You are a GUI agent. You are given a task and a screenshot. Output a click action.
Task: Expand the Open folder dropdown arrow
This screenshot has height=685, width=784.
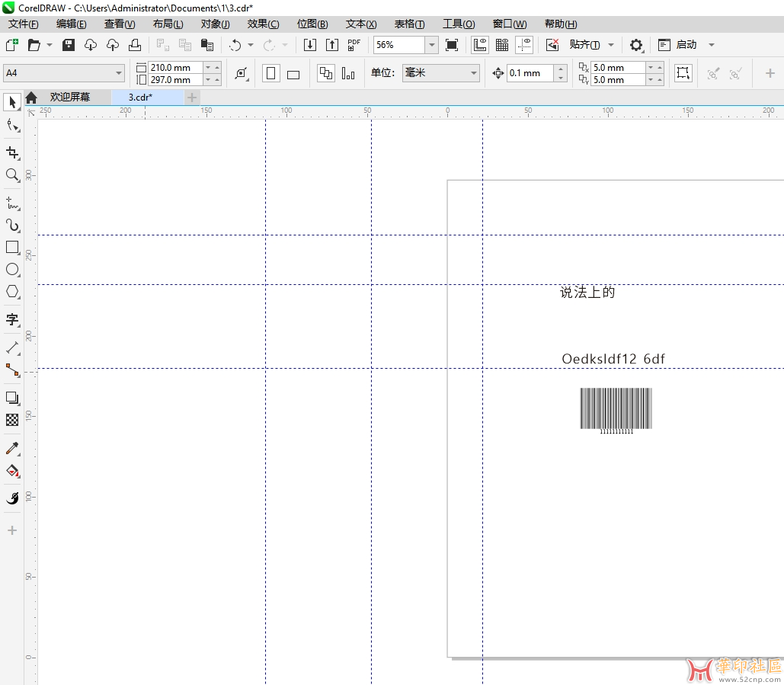(50, 45)
